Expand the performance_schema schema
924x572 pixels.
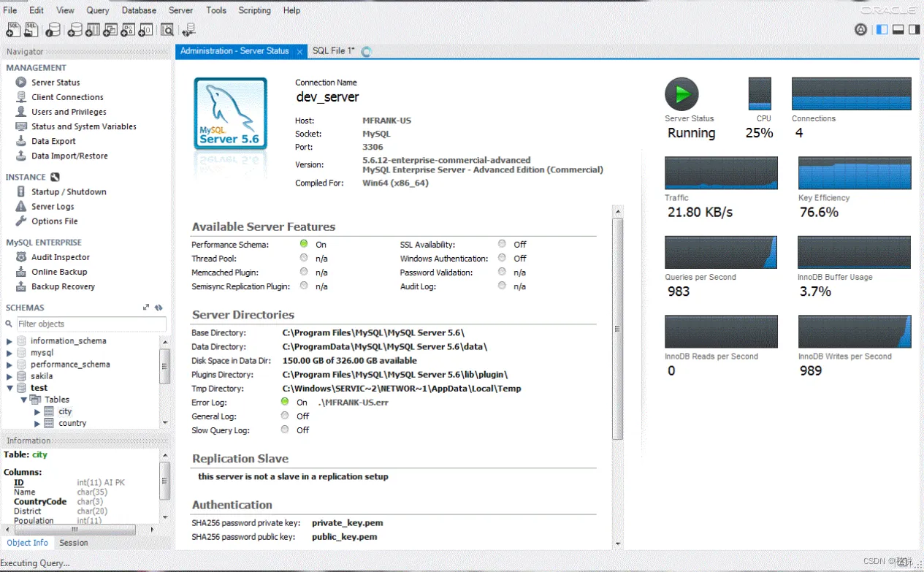(x=9, y=365)
